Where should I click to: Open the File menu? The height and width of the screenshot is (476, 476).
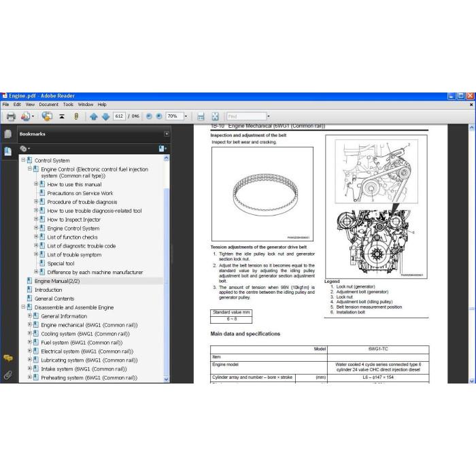coord(5,105)
